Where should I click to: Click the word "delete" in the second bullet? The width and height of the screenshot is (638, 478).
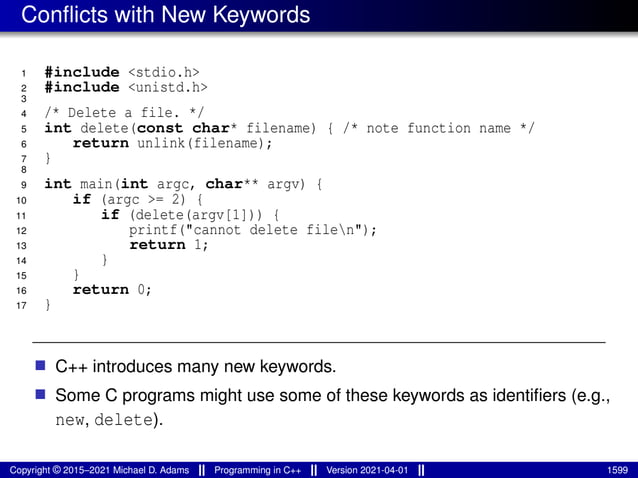(x=124, y=419)
